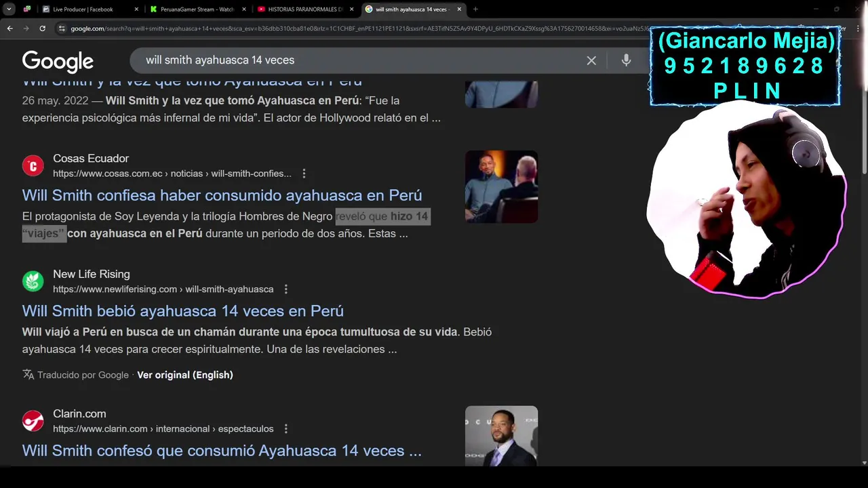Go back to previous page
Image resolution: width=868 pixels, height=488 pixels.
[9, 28]
